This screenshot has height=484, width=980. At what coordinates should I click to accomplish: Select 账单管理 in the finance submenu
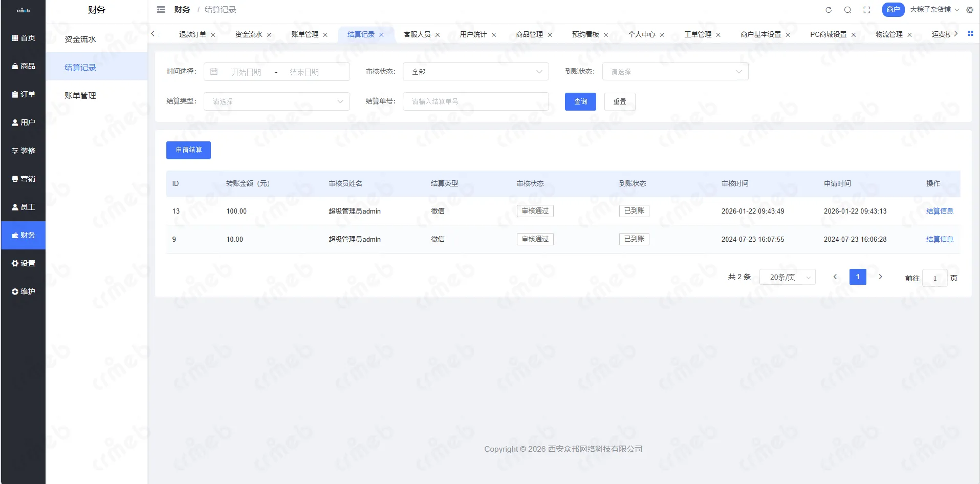pyautogui.click(x=97, y=95)
